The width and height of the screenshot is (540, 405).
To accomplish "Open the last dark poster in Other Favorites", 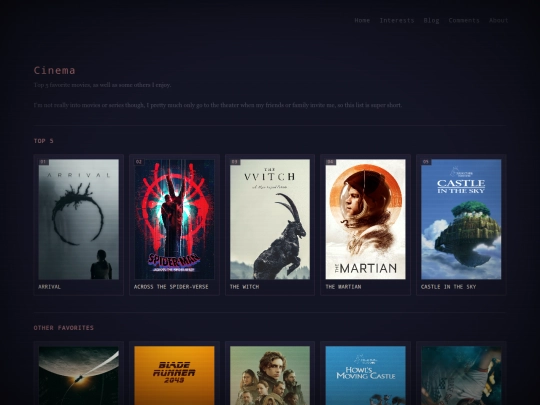I will (461, 375).
